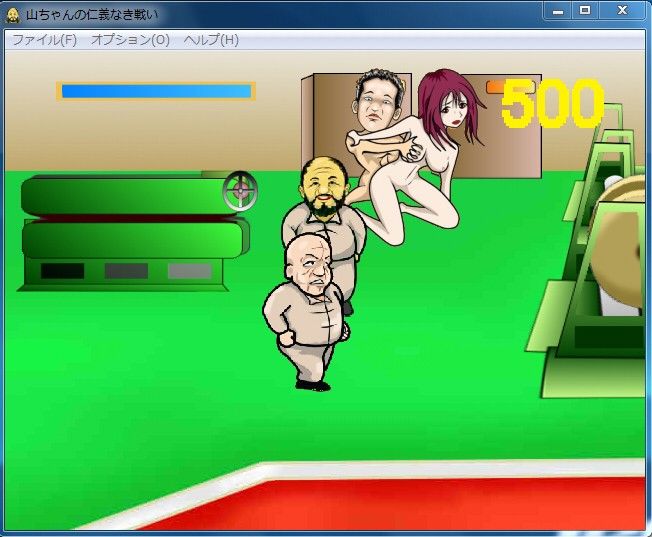Open the ヘルプ(H) menu

click(211, 40)
